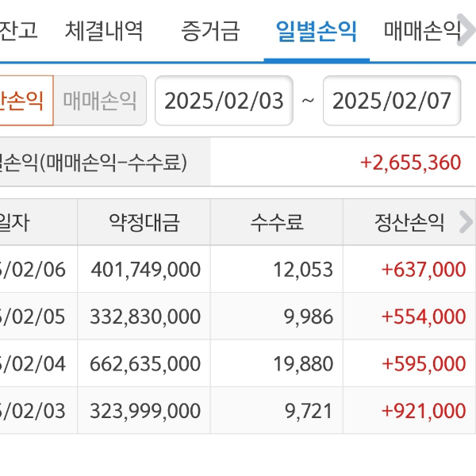
Task: Click the 일자 column header
Action: click(17, 223)
